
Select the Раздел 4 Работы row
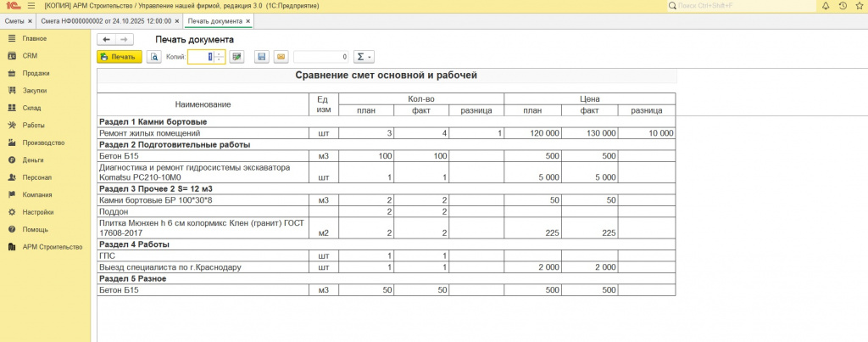387,244
